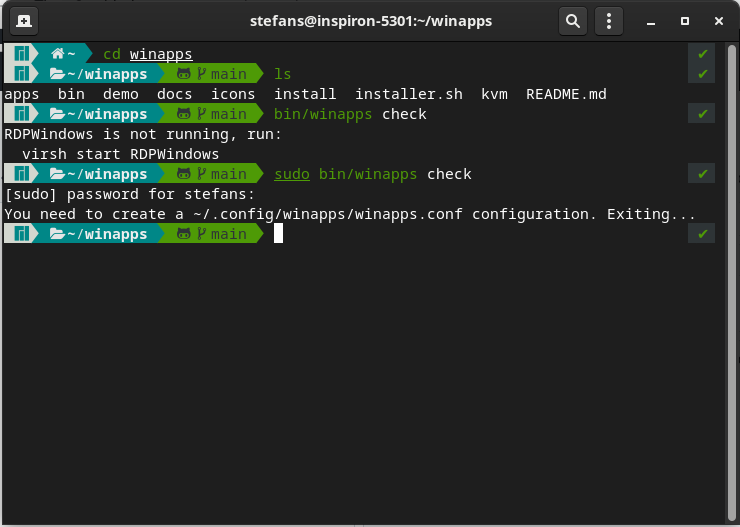The height and width of the screenshot is (527, 740).
Task: Open the terminal hamburger menu
Action: pos(608,21)
